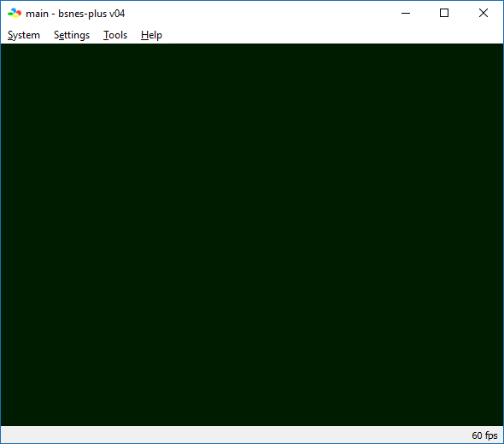Open the System menu
This screenshot has height=444, width=504.
coord(24,35)
